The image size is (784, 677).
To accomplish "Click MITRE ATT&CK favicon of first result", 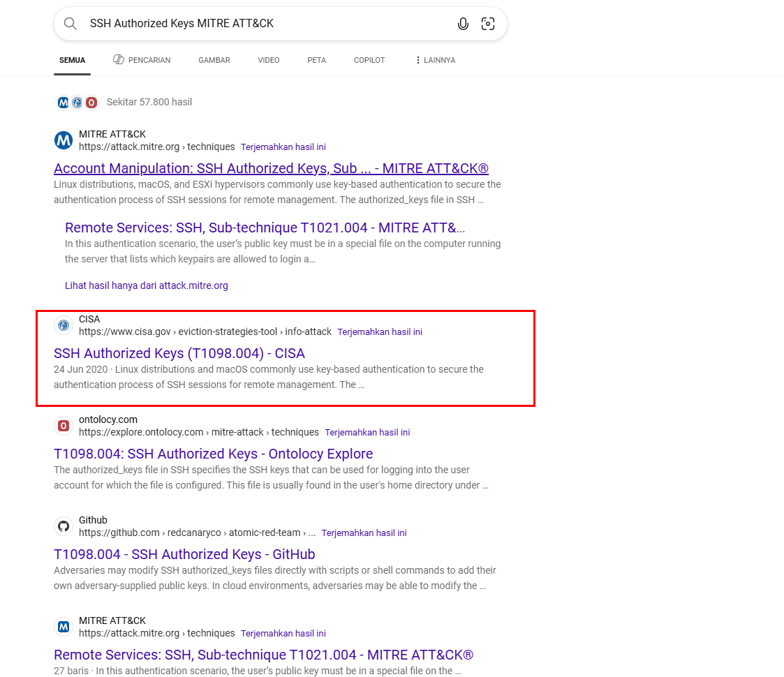I will 64,140.
